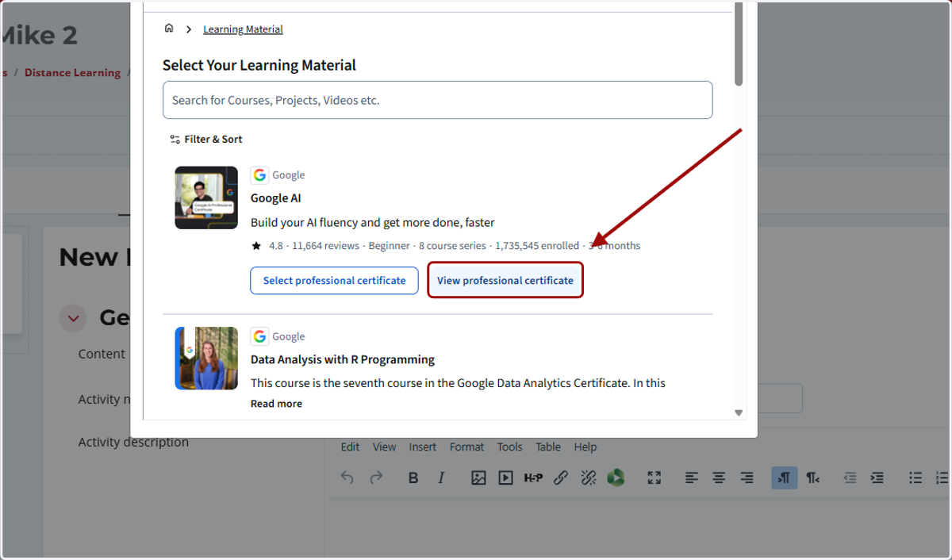The width and height of the screenshot is (952, 560).
Task: Toggle Italic formatting
Action: [x=441, y=478]
